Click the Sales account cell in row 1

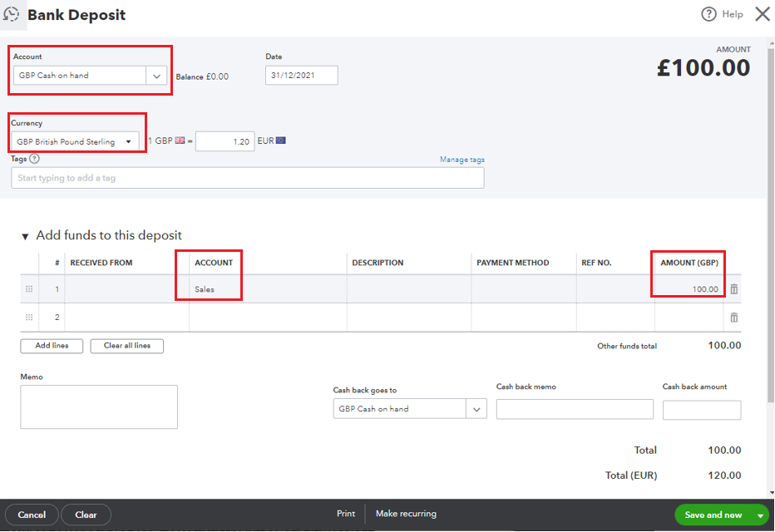point(268,289)
